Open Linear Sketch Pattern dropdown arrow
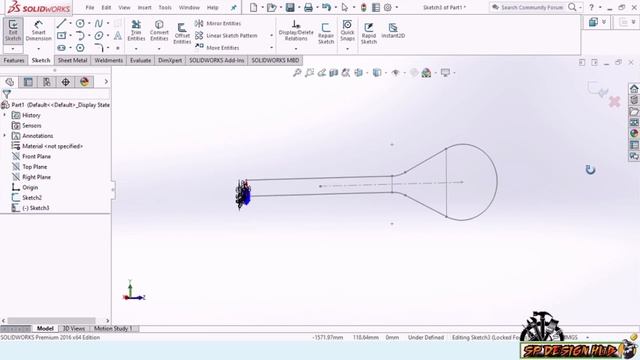Viewport: 640px width, 360px height. pyautogui.click(x=271, y=36)
